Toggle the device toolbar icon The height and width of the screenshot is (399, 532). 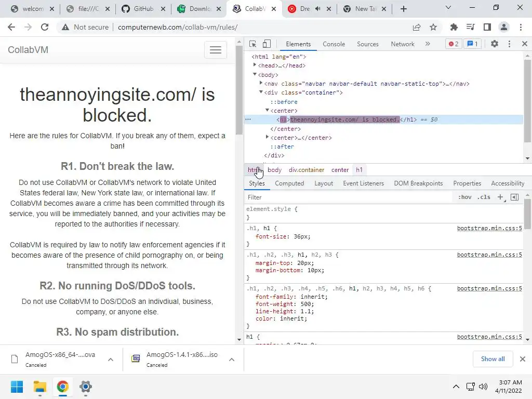[267, 44]
